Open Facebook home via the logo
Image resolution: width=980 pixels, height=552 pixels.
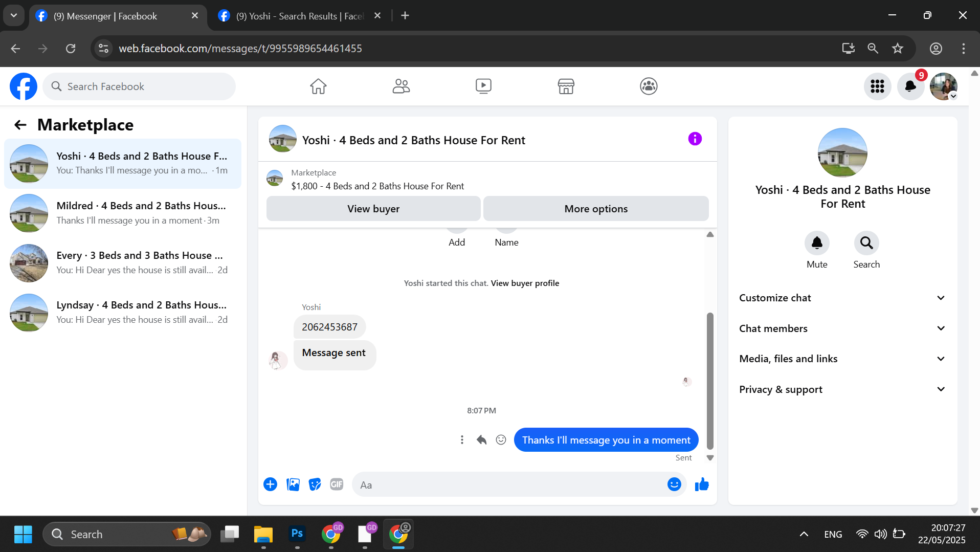(x=24, y=86)
